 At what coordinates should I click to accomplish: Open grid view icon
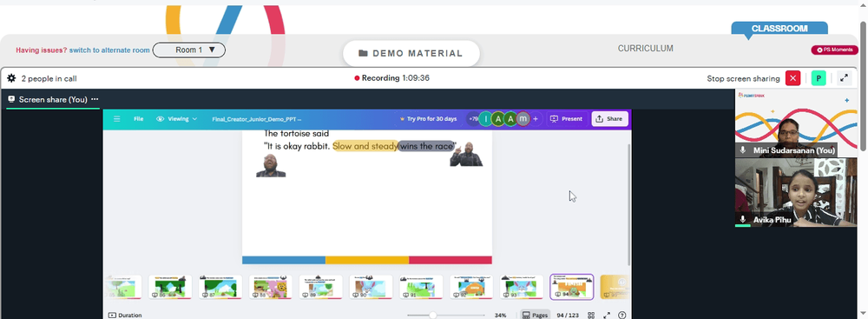pyautogui.click(x=591, y=316)
